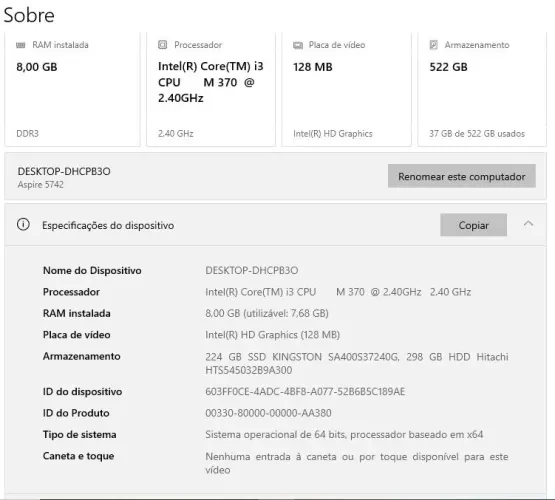This screenshot has height=500, width=555.
Task: Click Placa de vídeo label in specifications list
Action: pyautogui.click(x=76, y=335)
